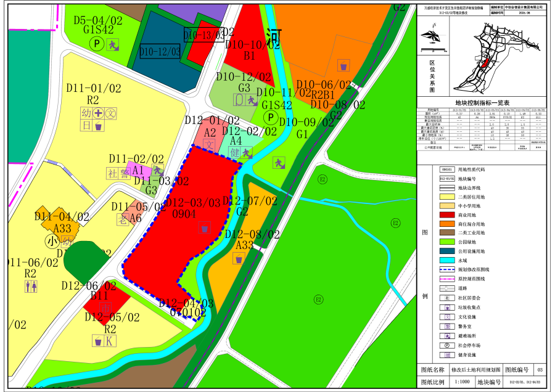Click the red 商业用地 legend swatch
This screenshot has height=392, width=555.
click(x=446, y=214)
